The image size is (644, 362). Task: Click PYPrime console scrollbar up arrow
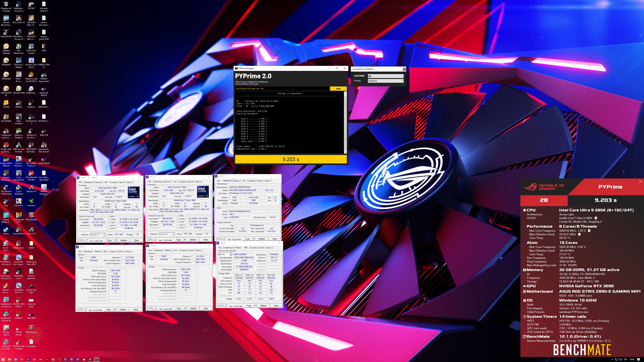[x=345, y=93]
